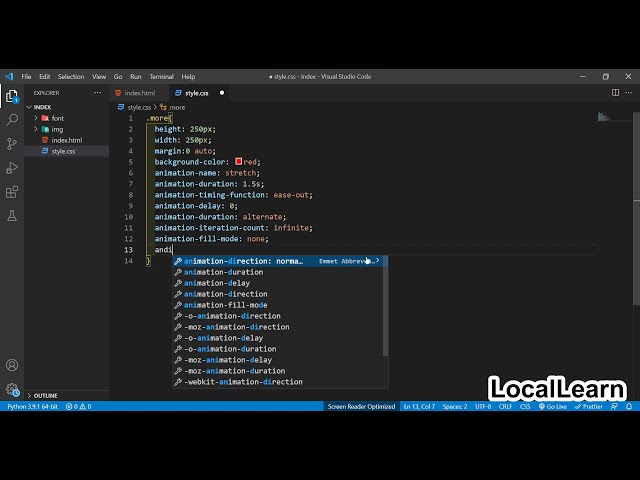
Task: Select -o-animation-duration suggestion
Action: (278, 349)
